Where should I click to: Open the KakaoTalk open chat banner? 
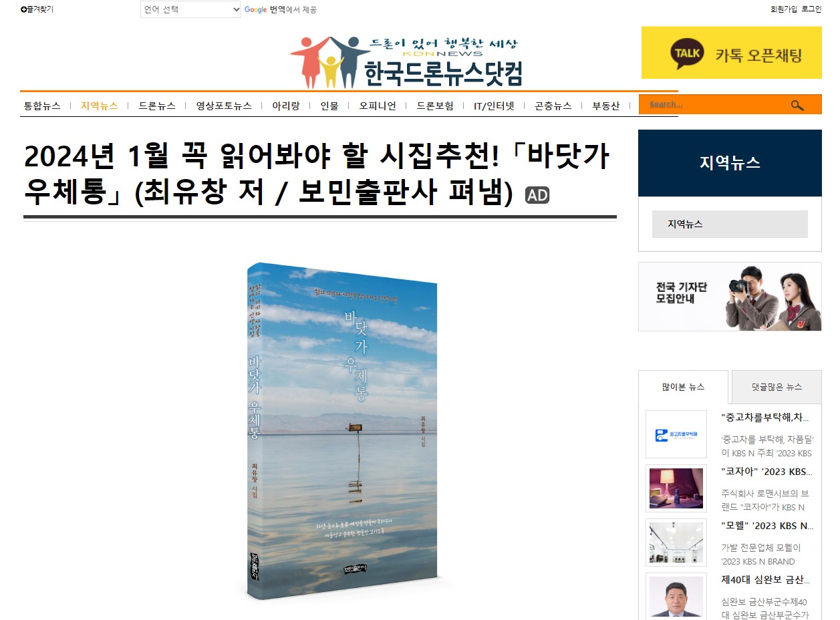click(x=731, y=53)
